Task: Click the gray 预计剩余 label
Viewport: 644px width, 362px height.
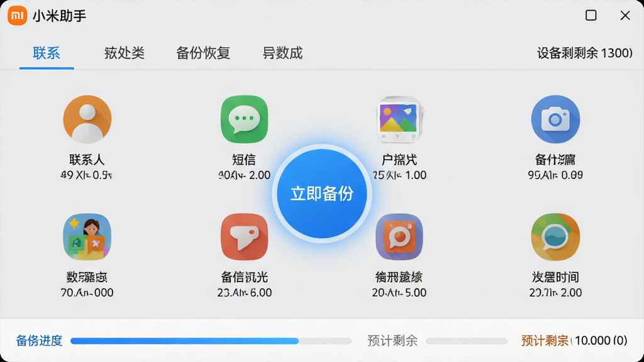Action: pyautogui.click(x=392, y=341)
